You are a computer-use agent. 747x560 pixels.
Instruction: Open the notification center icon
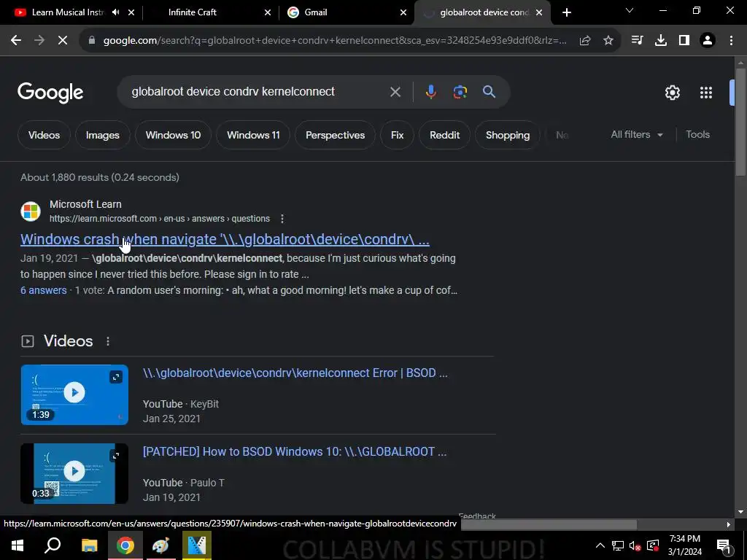pos(724,545)
